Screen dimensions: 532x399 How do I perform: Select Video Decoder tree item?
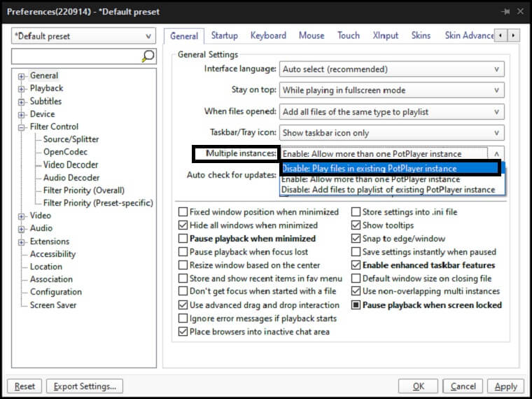click(x=71, y=165)
